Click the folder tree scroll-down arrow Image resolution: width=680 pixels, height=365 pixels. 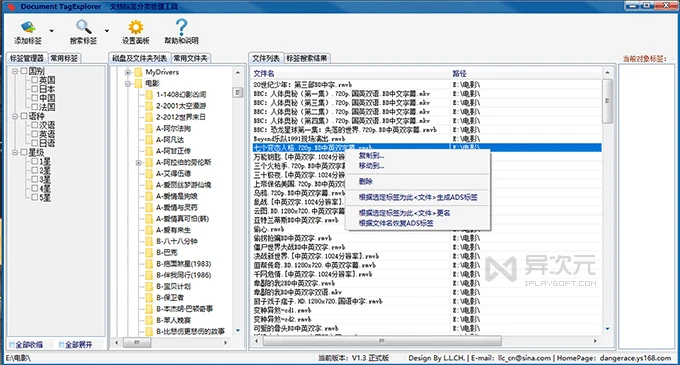[238, 331]
